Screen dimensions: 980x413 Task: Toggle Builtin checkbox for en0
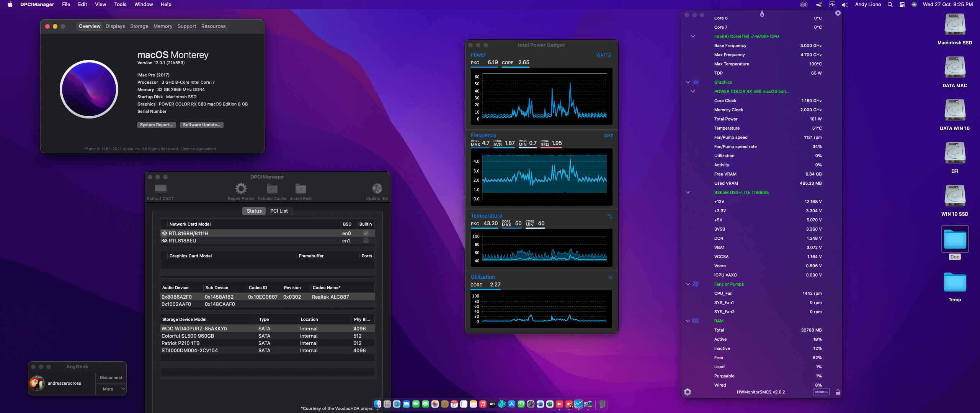tap(366, 233)
